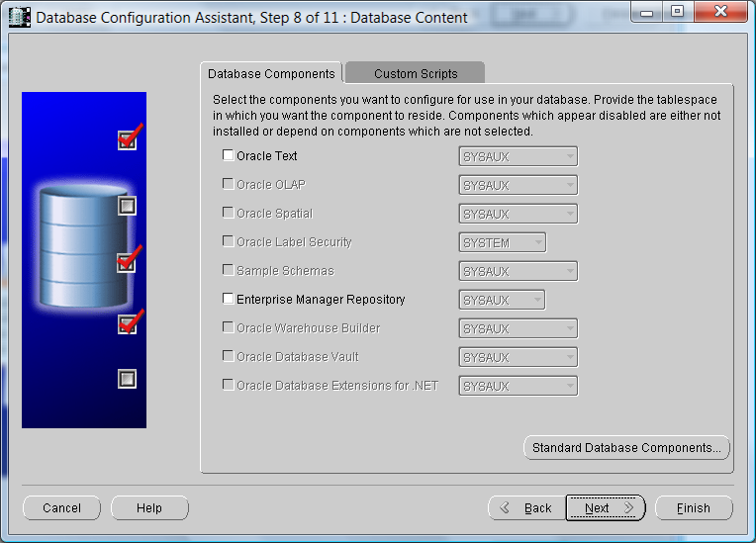
Task: Click the database cylinder illustration
Action: coord(83,246)
